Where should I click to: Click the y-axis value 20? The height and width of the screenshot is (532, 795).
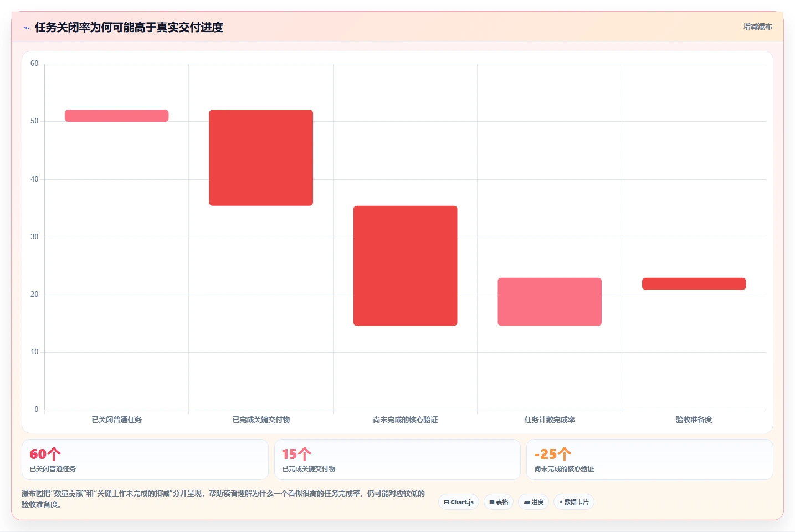[34, 295]
